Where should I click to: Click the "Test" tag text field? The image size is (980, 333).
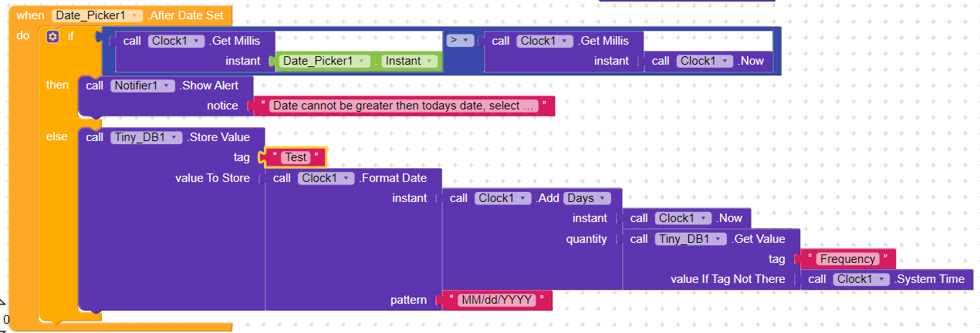coord(296,157)
